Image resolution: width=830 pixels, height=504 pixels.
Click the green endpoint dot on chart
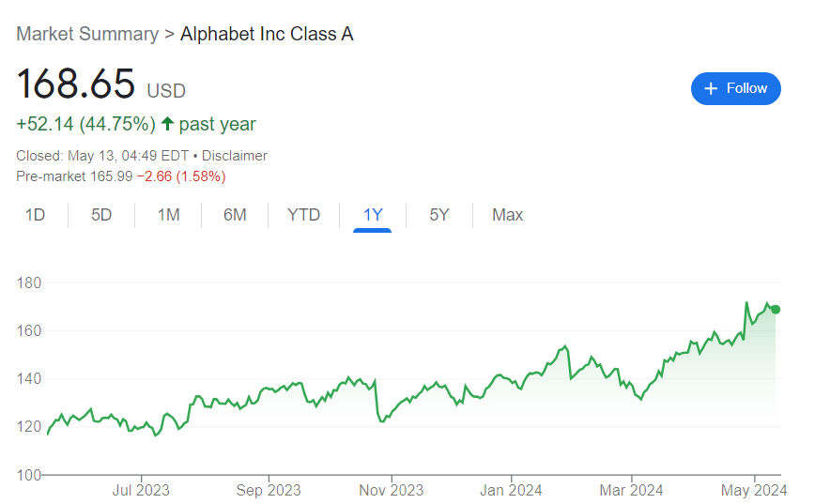click(776, 310)
